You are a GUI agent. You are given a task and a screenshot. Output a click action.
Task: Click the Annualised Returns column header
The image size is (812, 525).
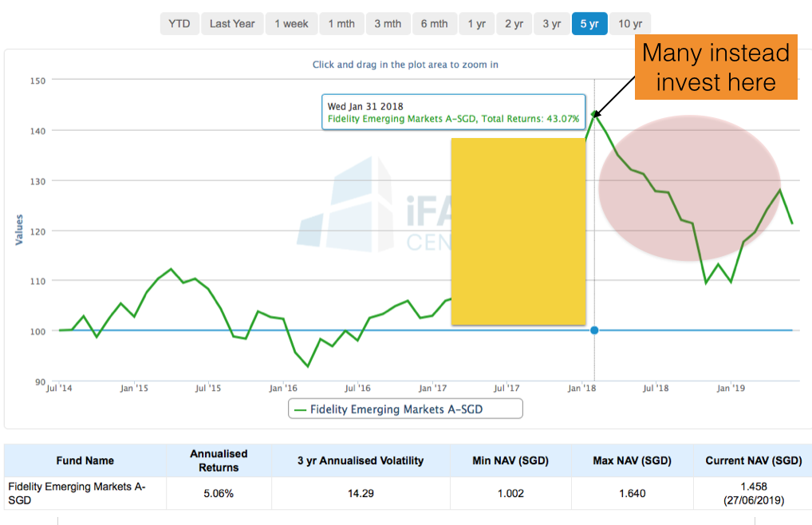pyautogui.click(x=219, y=461)
